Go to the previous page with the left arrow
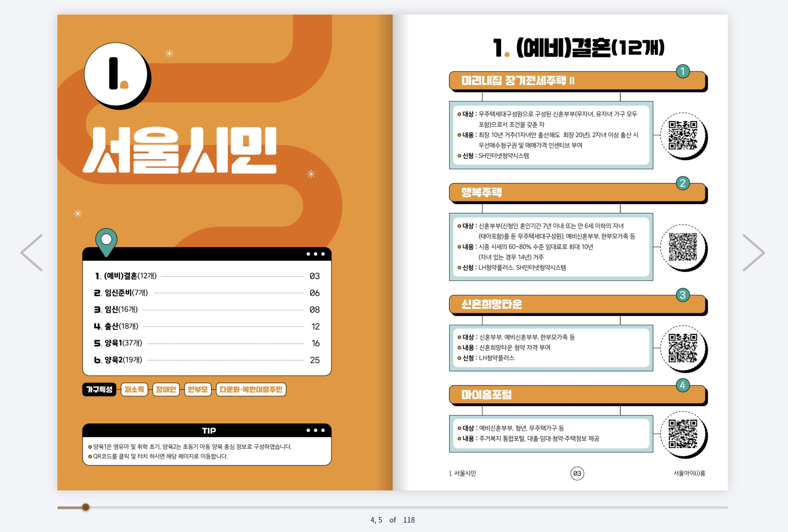 (32, 252)
